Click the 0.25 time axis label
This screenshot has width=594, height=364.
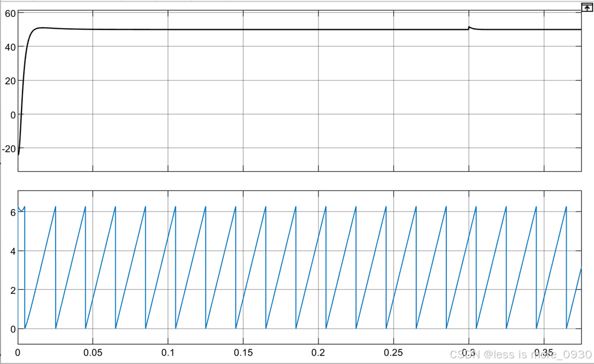tap(393, 353)
